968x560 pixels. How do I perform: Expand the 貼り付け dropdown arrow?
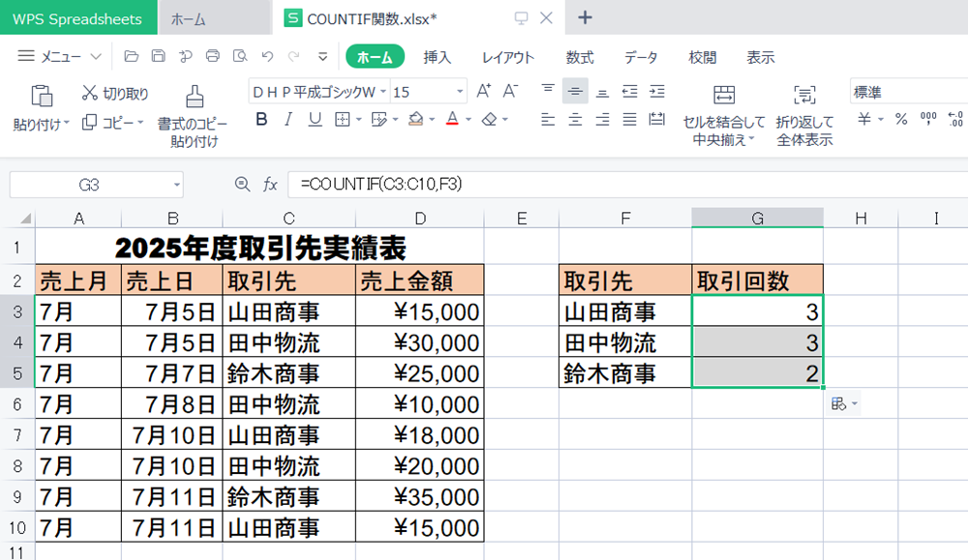67,124
